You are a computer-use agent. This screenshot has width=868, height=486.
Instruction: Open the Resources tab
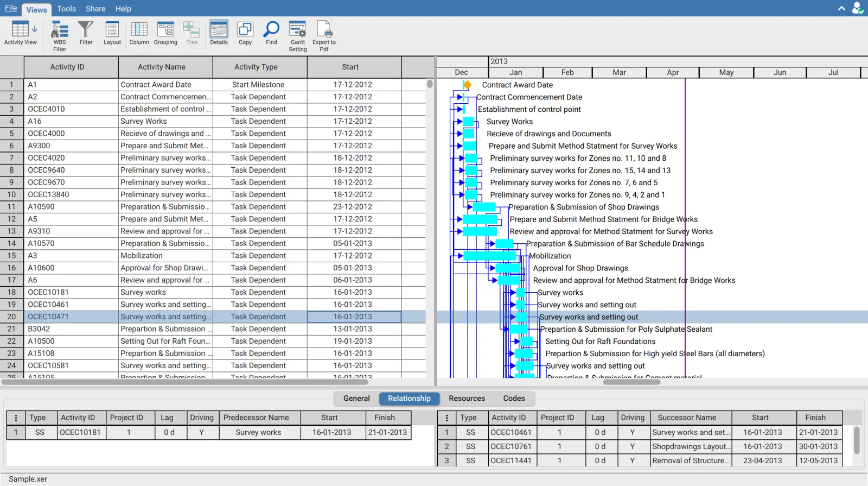pyautogui.click(x=467, y=398)
